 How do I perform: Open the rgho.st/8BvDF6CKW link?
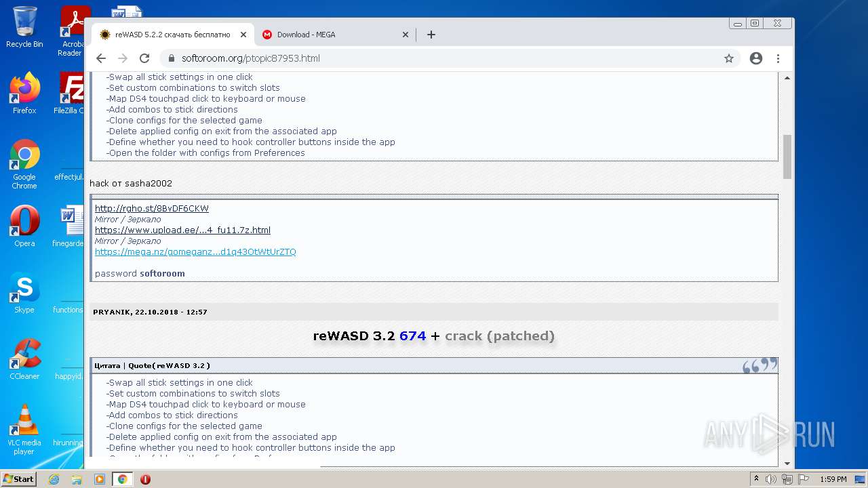tap(152, 208)
